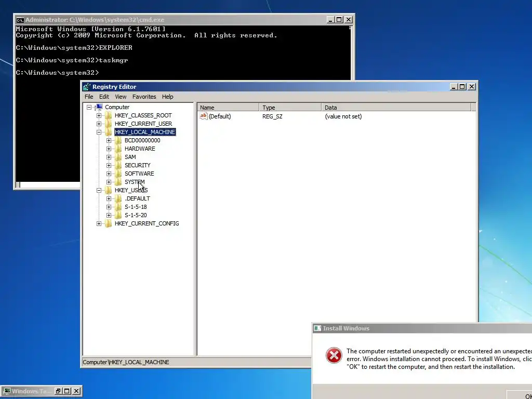Select the (Default) value name
Screen dimensions: 532x399
point(220,116)
